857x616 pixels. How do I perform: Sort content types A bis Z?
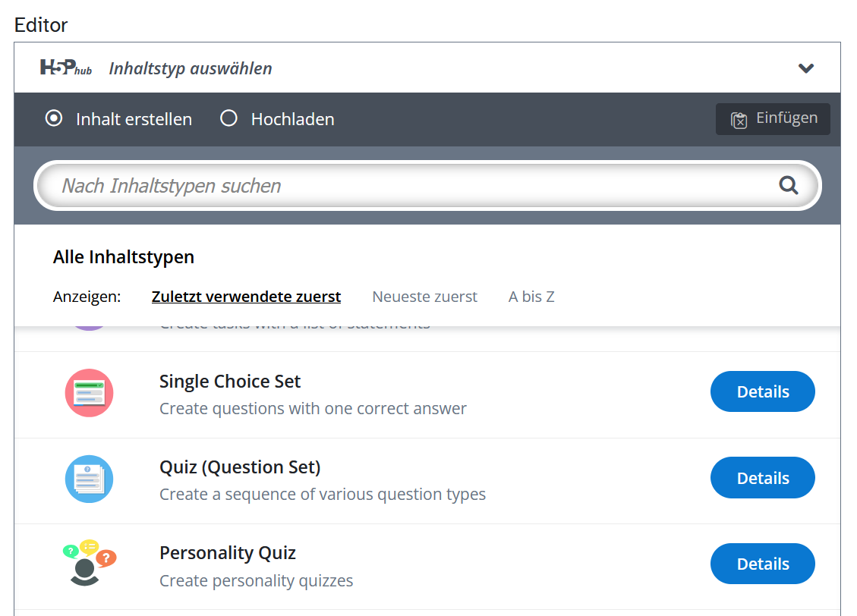coord(531,297)
